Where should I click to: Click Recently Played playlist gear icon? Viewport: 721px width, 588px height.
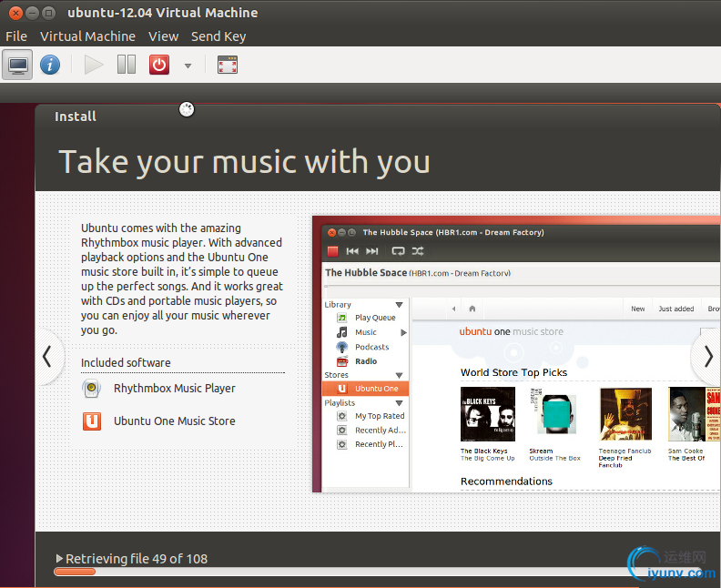pos(342,444)
